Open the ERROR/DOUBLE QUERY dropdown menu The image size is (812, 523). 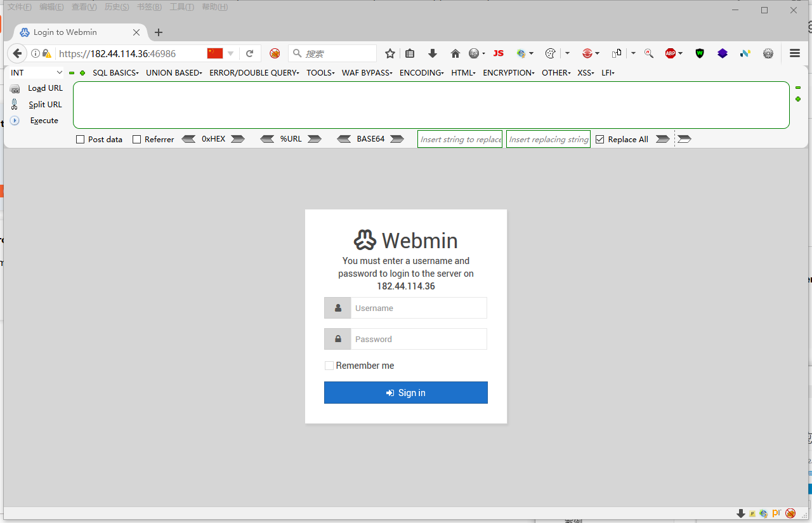click(x=254, y=73)
